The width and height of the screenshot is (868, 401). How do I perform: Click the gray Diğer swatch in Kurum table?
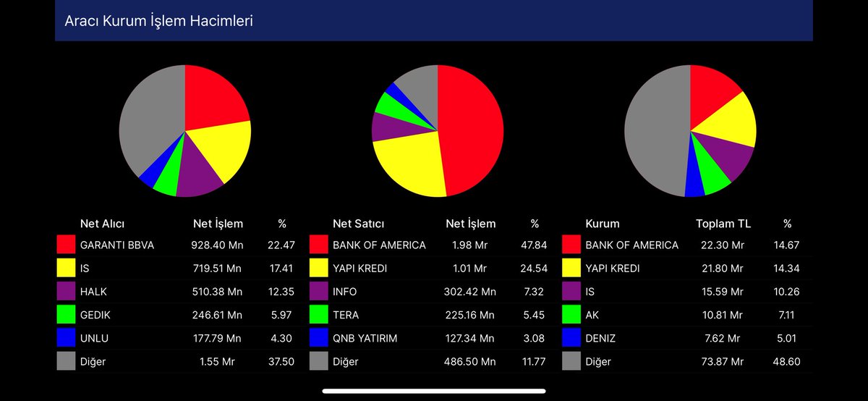coord(571,361)
